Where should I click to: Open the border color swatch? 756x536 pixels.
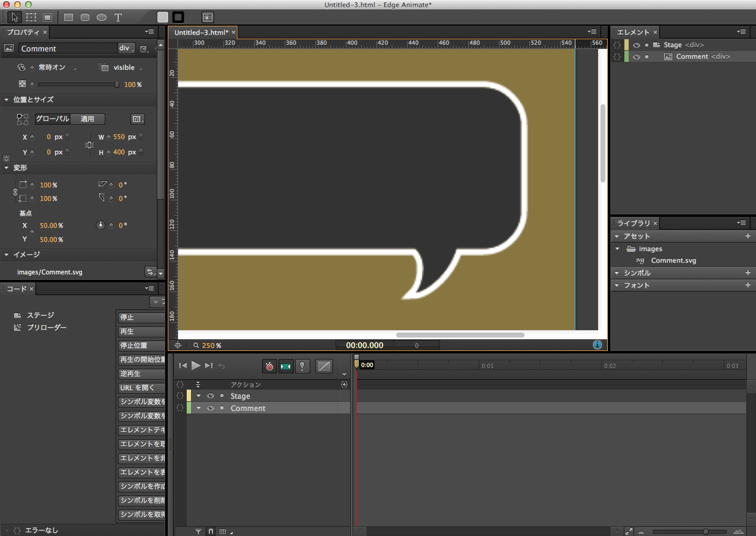pos(178,17)
